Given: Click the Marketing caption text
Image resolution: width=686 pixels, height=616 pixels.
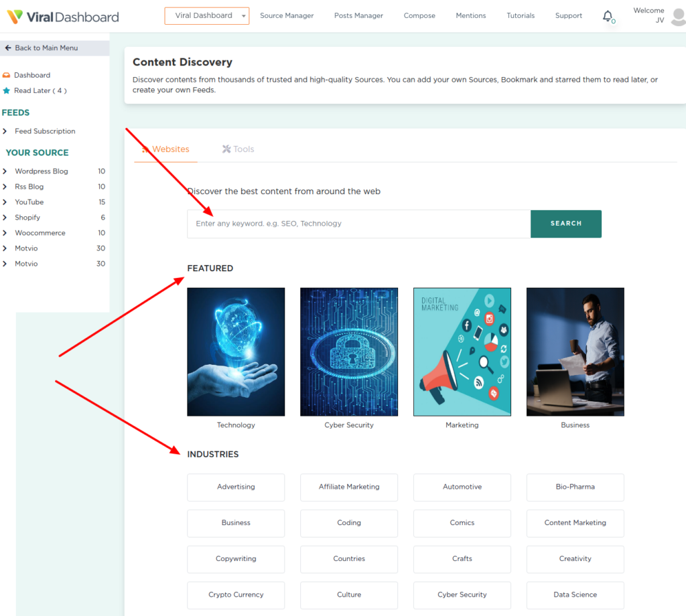Looking at the screenshot, I should click(x=462, y=425).
